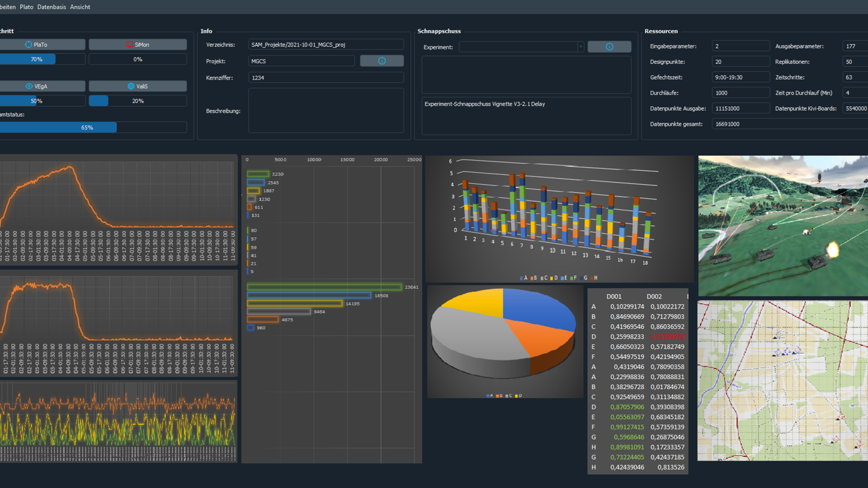Image resolution: width=868 pixels, height=488 pixels.
Task: Open the Plato menu
Action: tap(26, 7)
